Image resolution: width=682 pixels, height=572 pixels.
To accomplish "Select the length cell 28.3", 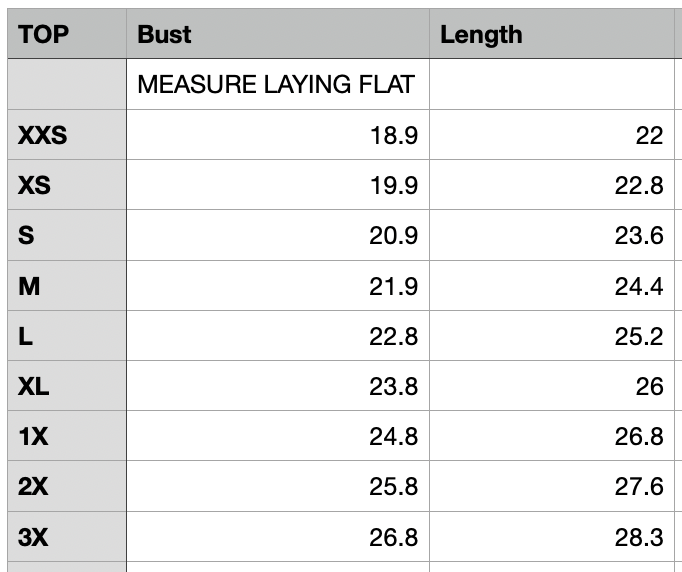I will coord(552,537).
